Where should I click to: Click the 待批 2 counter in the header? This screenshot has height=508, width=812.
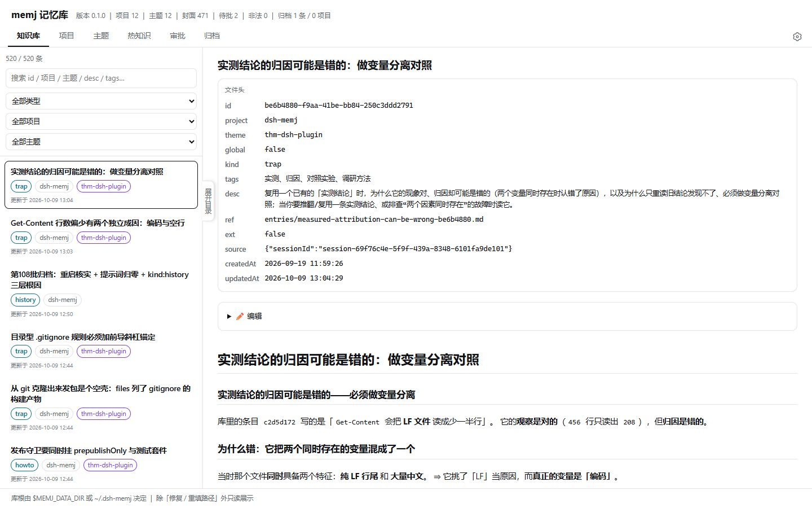coord(228,16)
